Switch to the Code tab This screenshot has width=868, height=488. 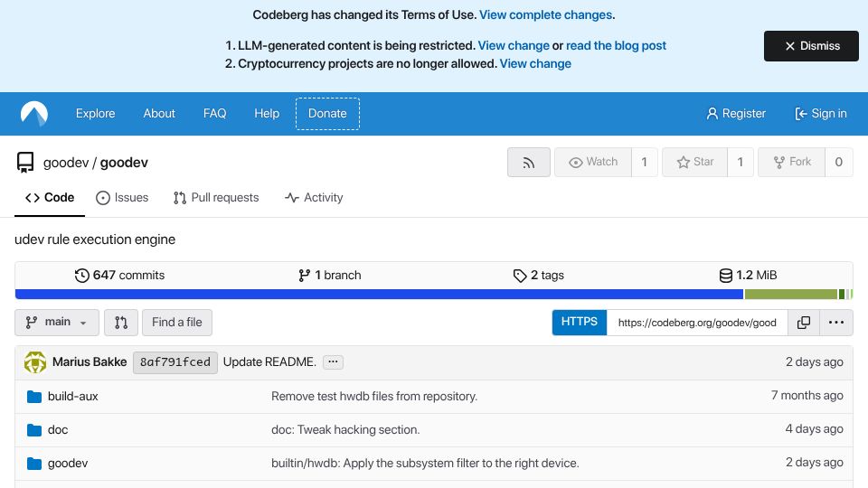tap(49, 198)
